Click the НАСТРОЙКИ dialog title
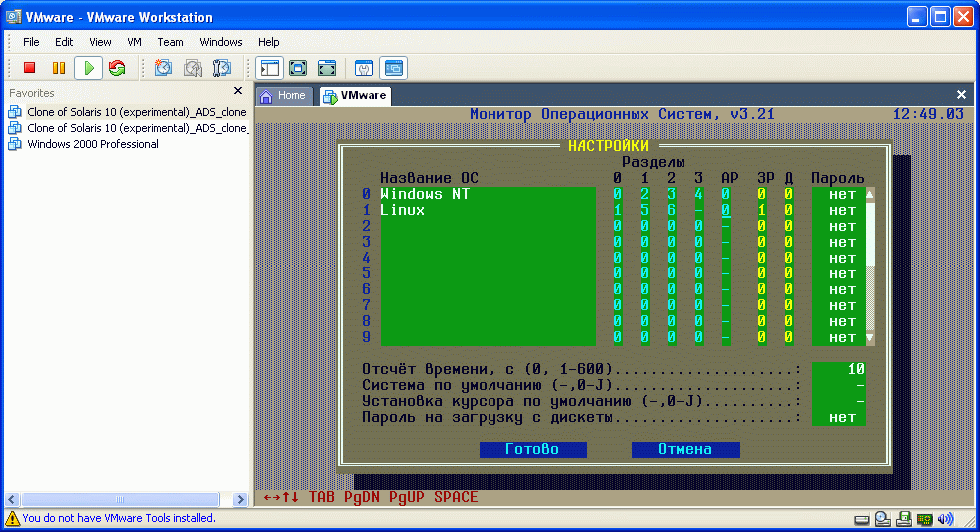The width and height of the screenshot is (980, 532). pos(608,146)
